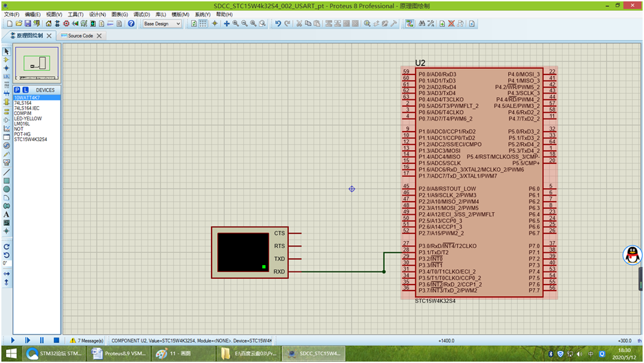The image size is (644, 363).
Task: Stop the simulation with Stop button
Action: (56, 340)
